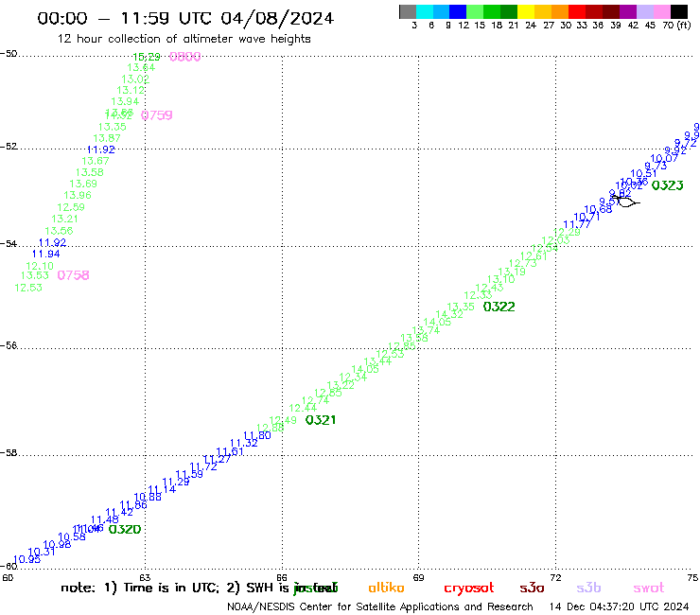Click the wave height value 13.12
The image size is (700, 615).
pos(131,90)
